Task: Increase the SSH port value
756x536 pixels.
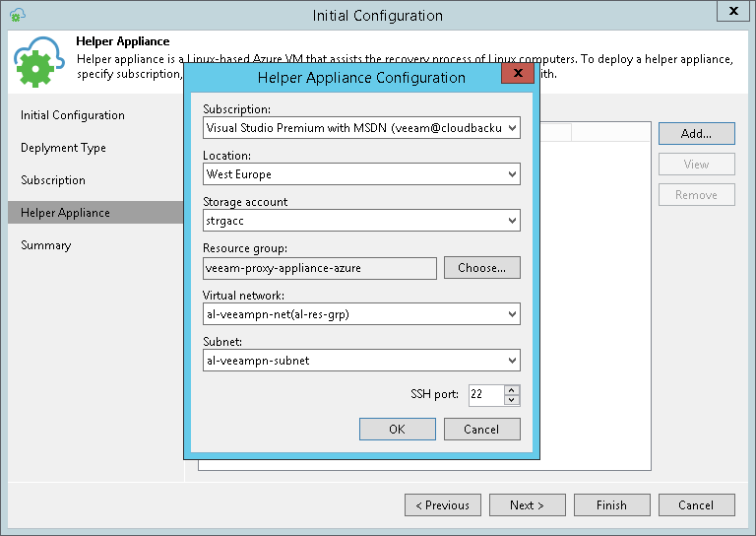Action: [511, 390]
